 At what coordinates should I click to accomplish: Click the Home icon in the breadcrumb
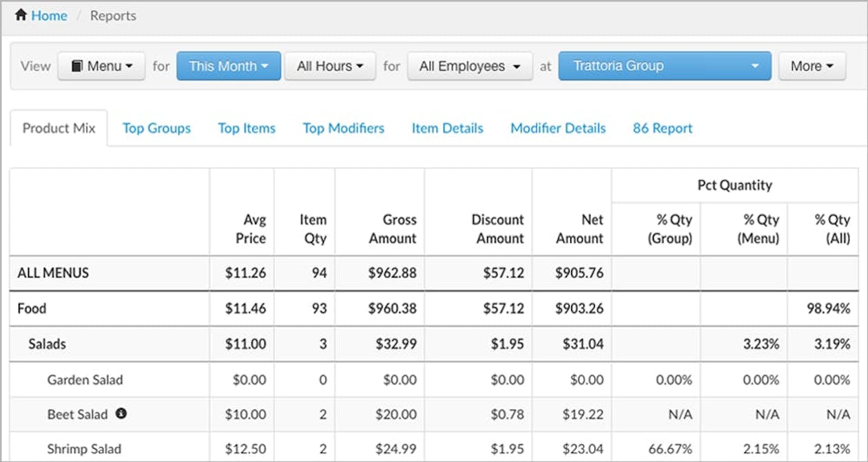[20, 14]
